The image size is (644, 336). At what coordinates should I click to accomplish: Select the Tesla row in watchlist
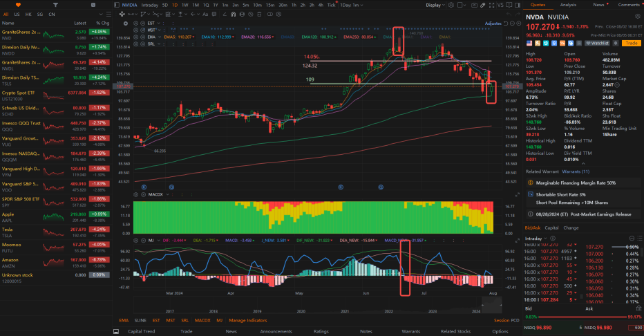pyautogui.click(x=55, y=232)
